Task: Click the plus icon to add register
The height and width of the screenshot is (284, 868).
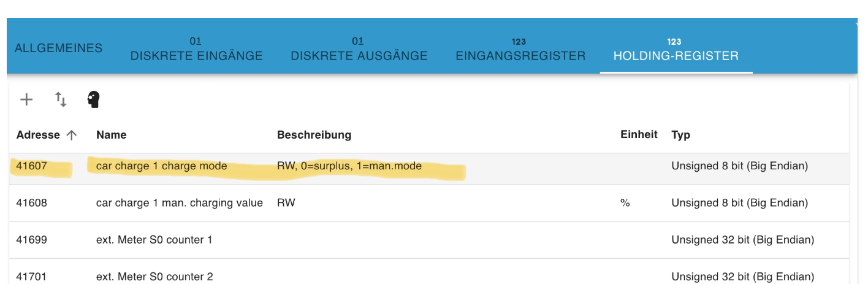Action: (x=26, y=99)
